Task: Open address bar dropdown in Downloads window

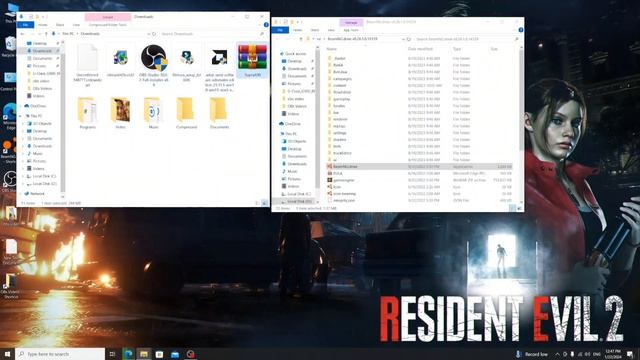Action: click(x=148, y=34)
